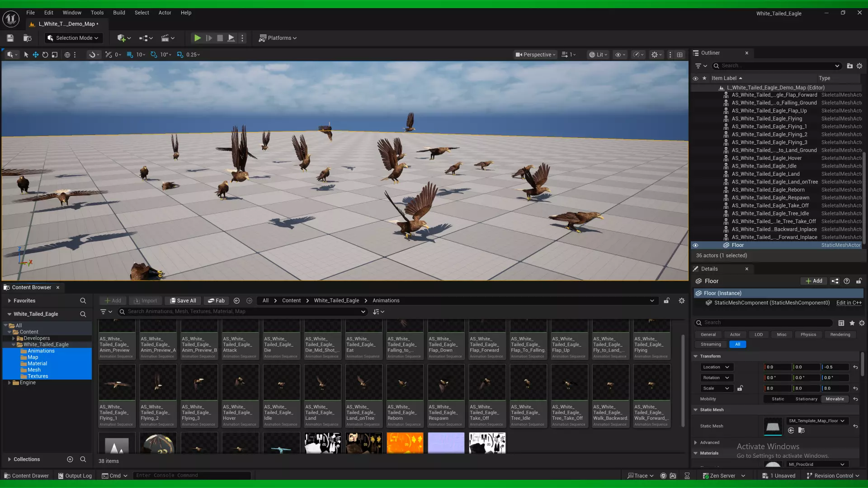
Task: Click the Fab marketplace button
Action: click(x=216, y=300)
